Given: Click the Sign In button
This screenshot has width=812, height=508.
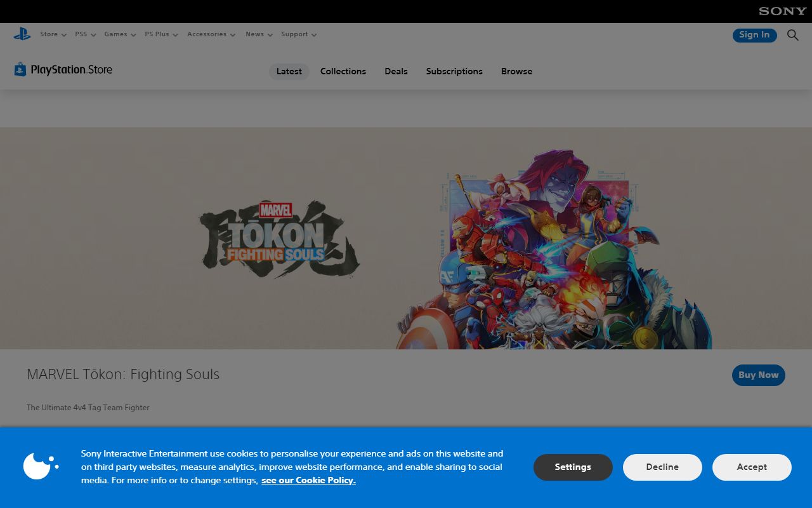Looking at the screenshot, I should click(x=754, y=35).
